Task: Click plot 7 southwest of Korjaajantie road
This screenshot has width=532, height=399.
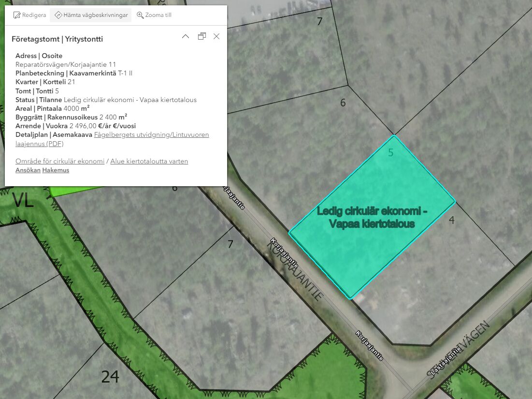Action: coord(230,244)
